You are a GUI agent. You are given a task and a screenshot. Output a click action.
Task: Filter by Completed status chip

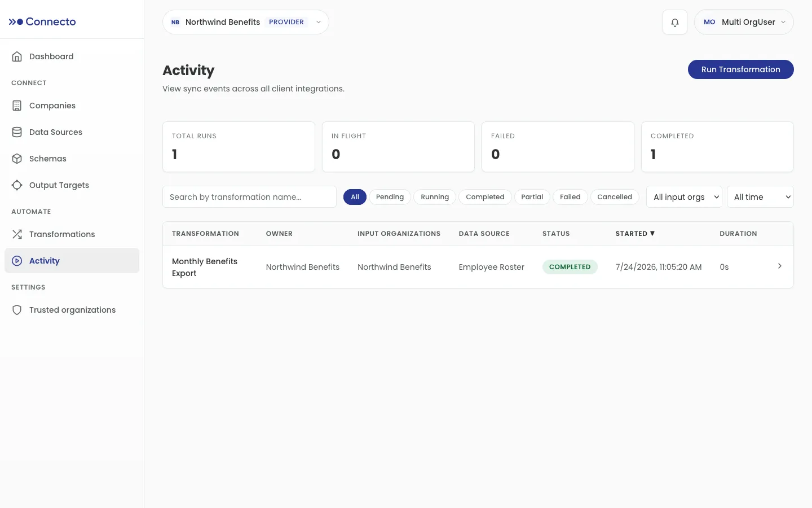point(485,197)
